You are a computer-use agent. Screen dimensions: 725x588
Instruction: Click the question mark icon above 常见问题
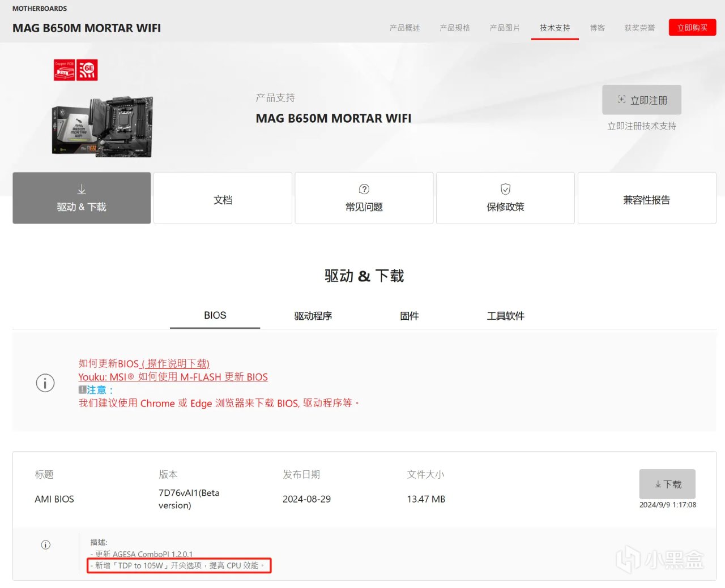(364, 189)
